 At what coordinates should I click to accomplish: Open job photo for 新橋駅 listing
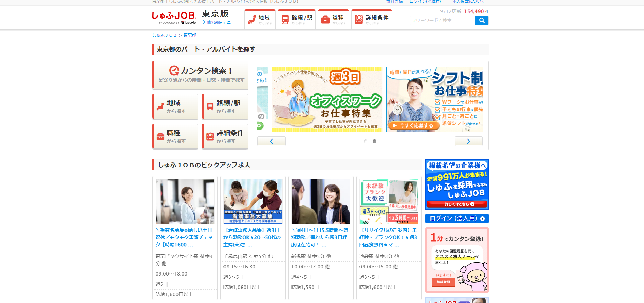click(x=321, y=201)
